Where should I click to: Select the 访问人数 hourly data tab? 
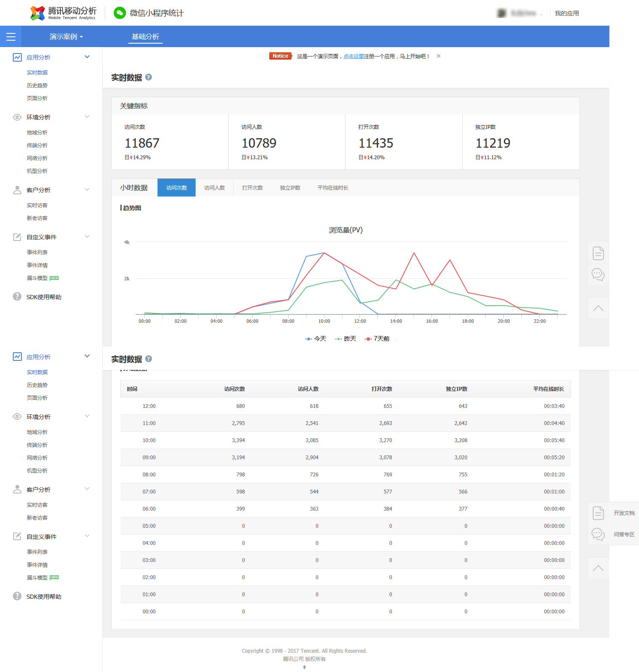(214, 187)
